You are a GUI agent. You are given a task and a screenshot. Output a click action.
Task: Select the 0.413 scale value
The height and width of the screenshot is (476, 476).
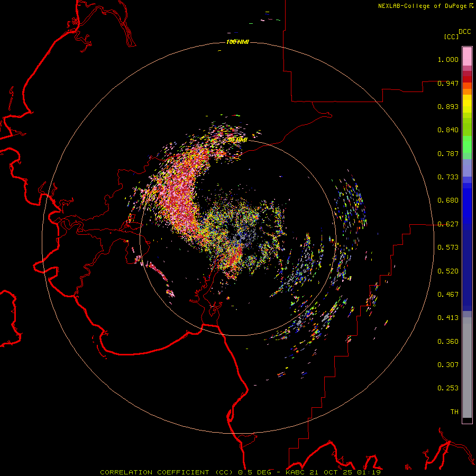pyautogui.click(x=448, y=318)
